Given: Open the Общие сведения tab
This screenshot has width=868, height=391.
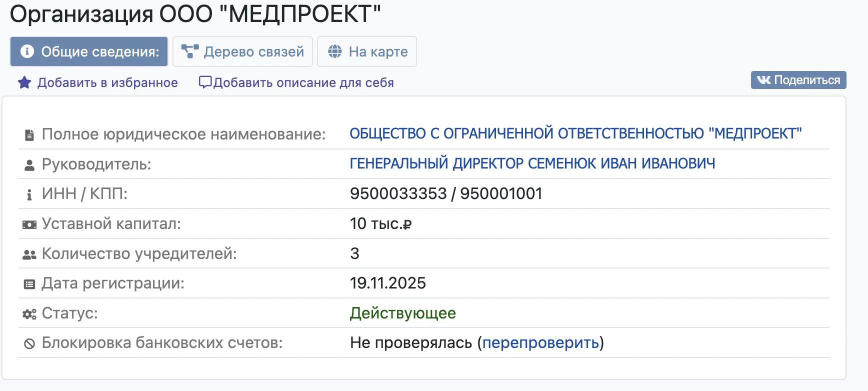Looking at the screenshot, I should 89,51.
